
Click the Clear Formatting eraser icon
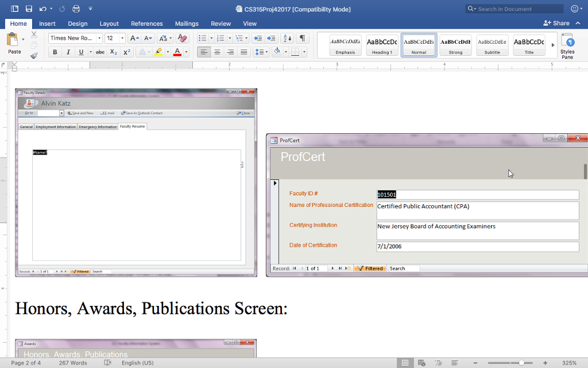tap(183, 38)
